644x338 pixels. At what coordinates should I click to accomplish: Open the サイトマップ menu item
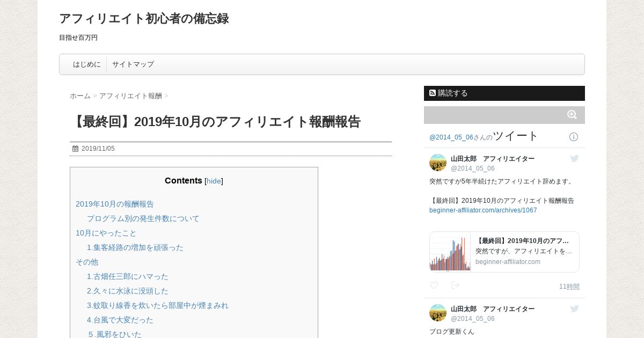(133, 64)
